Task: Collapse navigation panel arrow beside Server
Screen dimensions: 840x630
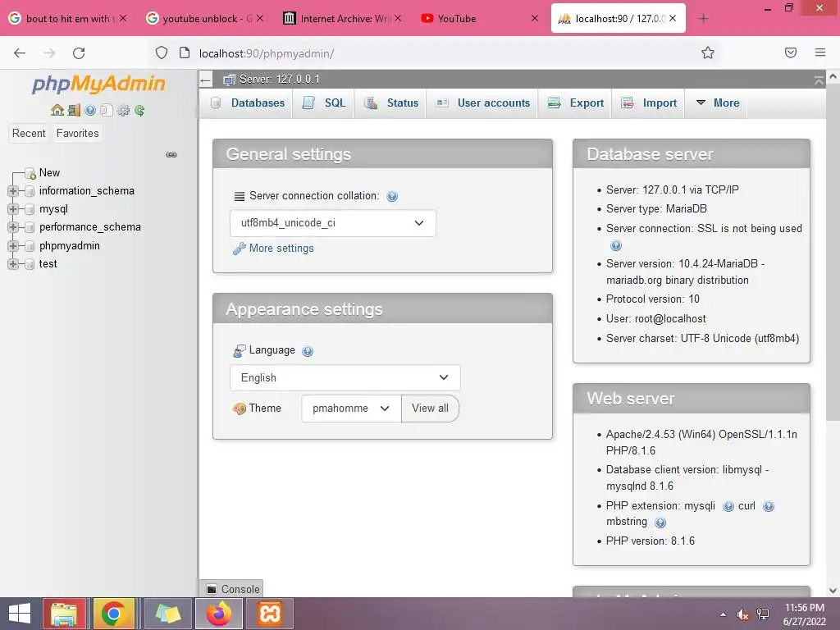Action: pos(206,80)
